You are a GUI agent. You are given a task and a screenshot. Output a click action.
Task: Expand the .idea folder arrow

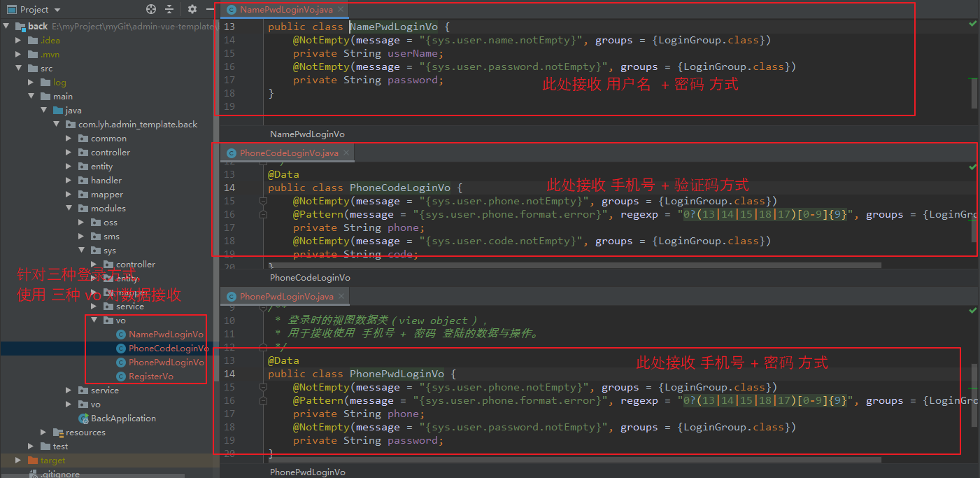coord(19,41)
